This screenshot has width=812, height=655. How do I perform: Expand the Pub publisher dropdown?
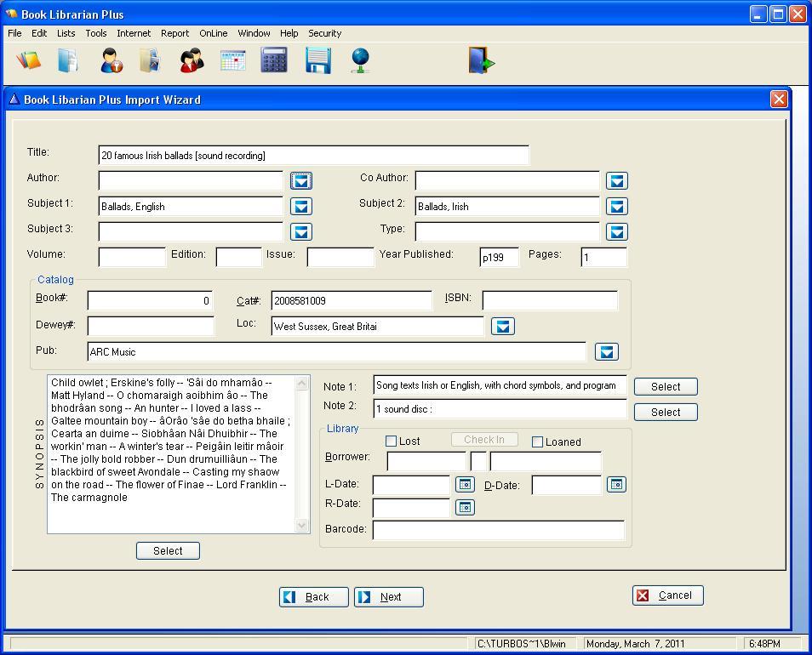[x=605, y=351]
